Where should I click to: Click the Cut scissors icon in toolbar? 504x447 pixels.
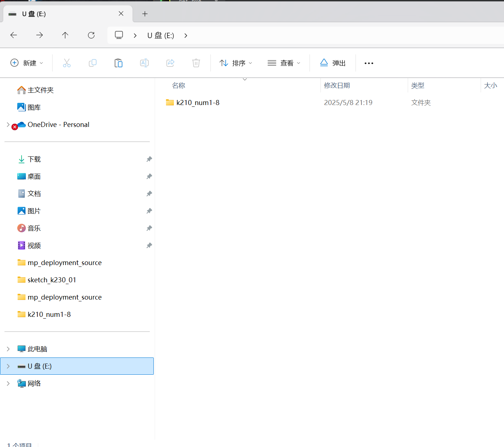coord(67,63)
